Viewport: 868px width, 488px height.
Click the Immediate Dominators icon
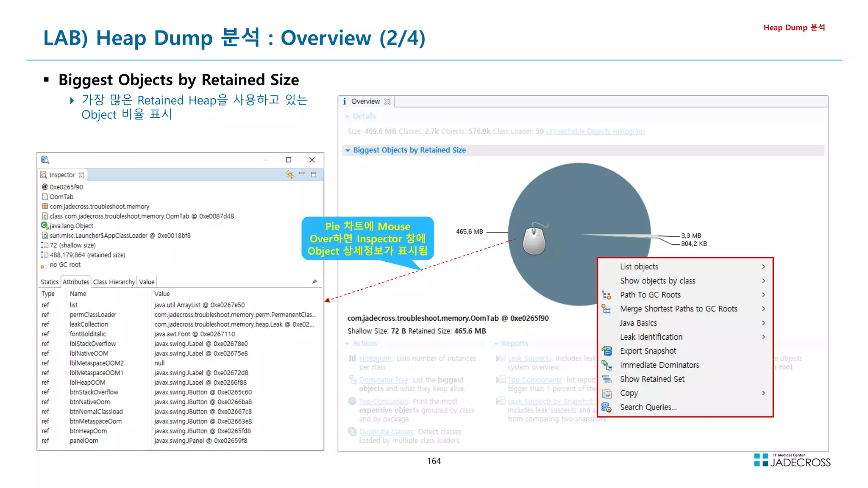[607, 365]
